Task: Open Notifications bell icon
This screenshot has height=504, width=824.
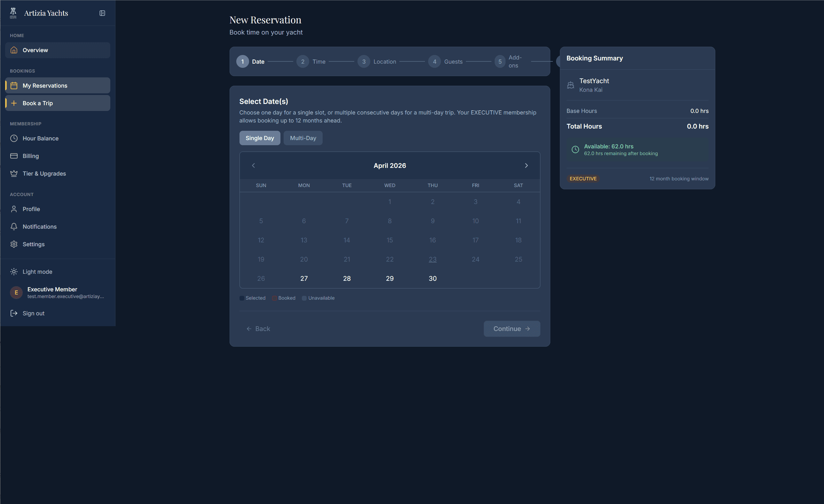Action: pyautogui.click(x=14, y=226)
